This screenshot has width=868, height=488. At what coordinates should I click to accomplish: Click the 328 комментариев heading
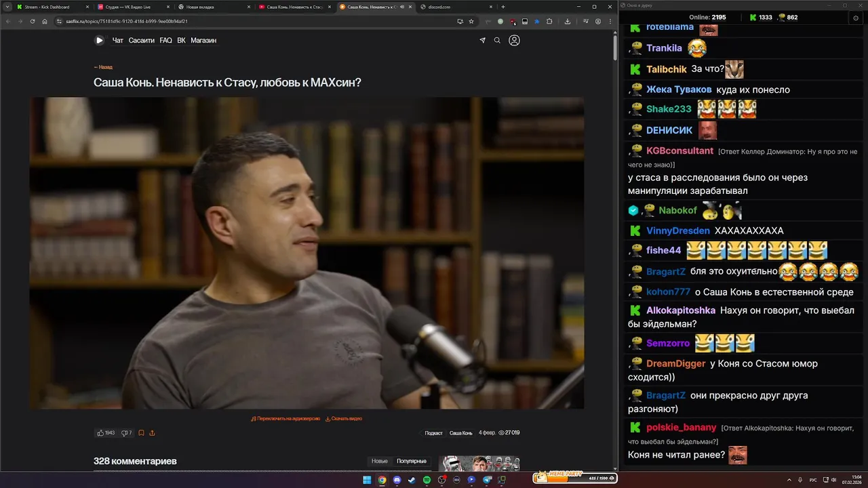tap(135, 461)
